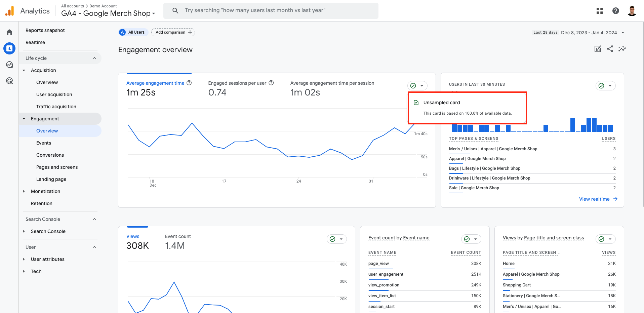Viewport: 644px width, 313px height.
Task: Click the view_item_list event row
Action: (425, 296)
